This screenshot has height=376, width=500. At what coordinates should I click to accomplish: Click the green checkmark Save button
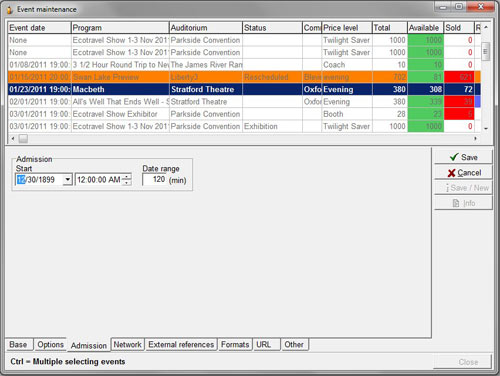tap(463, 157)
